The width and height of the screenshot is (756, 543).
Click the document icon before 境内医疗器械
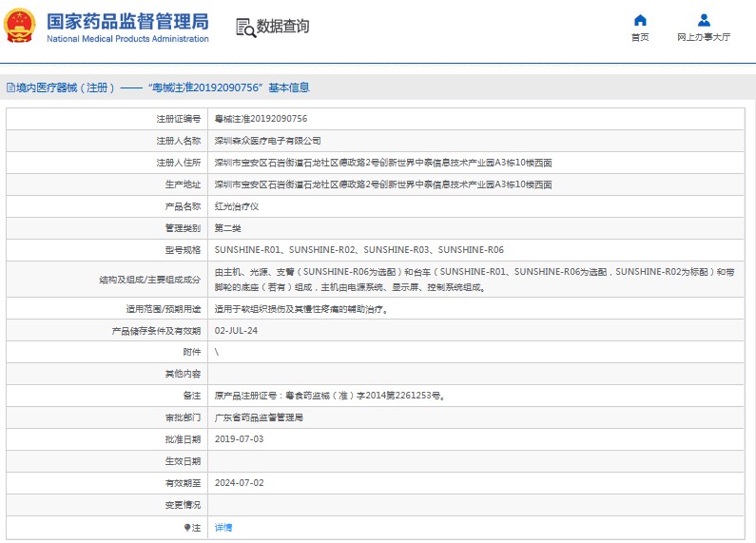[x=10, y=87]
